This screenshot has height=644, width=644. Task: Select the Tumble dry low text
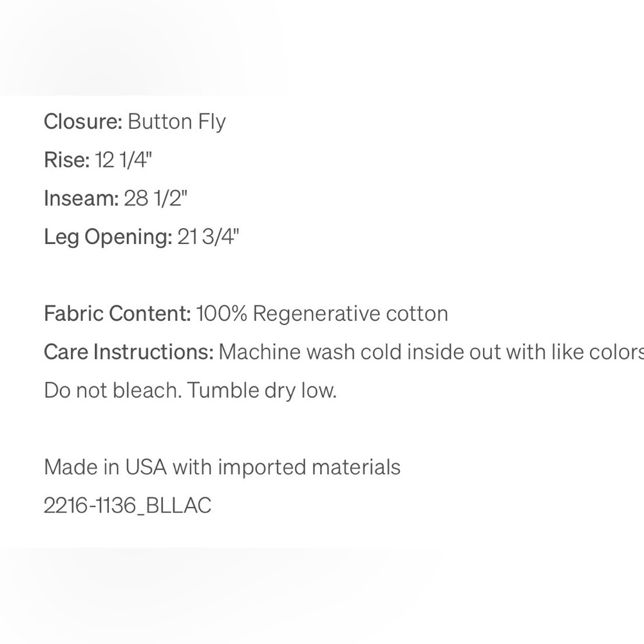pyautogui.click(x=262, y=391)
